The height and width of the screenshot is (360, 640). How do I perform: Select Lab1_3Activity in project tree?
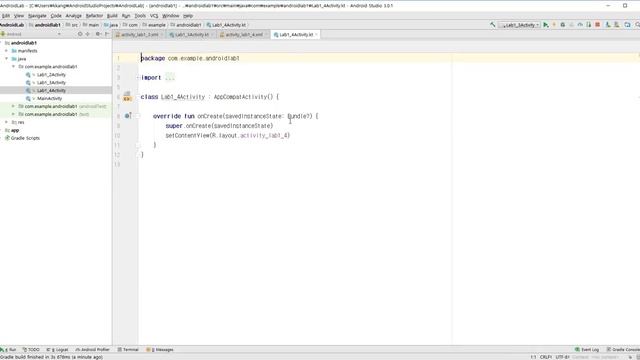(x=51, y=82)
